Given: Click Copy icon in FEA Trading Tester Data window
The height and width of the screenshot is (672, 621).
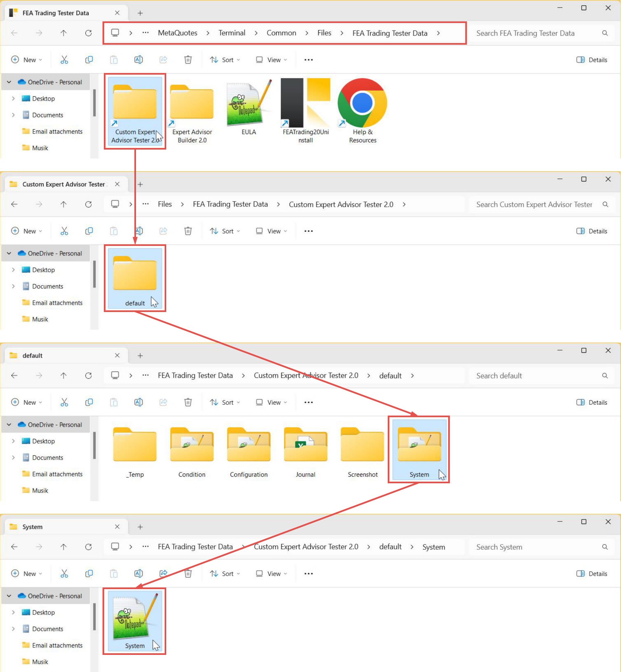Looking at the screenshot, I should [x=89, y=60].
